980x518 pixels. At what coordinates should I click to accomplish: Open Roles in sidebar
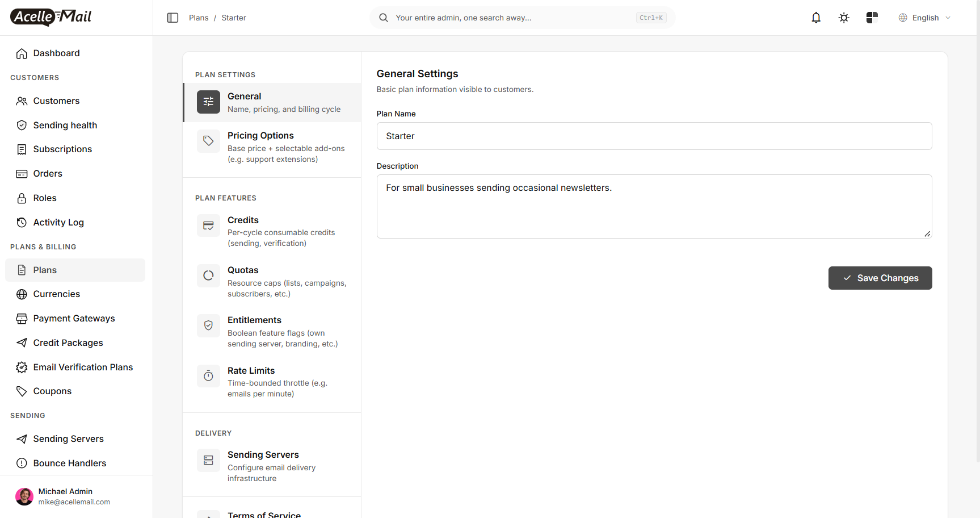[75, 198]
